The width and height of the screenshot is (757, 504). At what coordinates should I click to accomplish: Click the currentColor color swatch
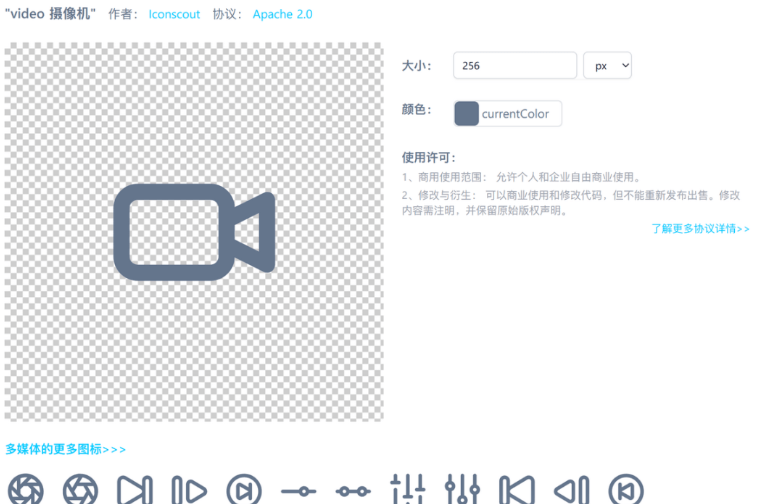[x=467, y=114]
